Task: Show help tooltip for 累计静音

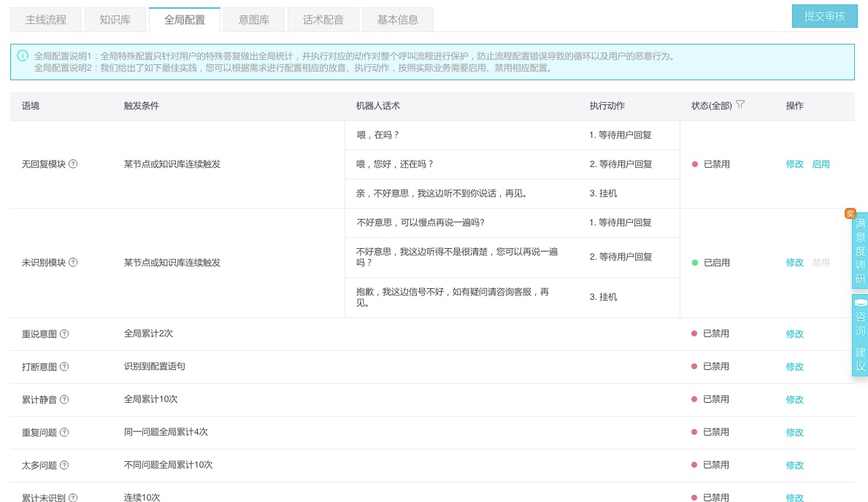Action: pos(64,399)
